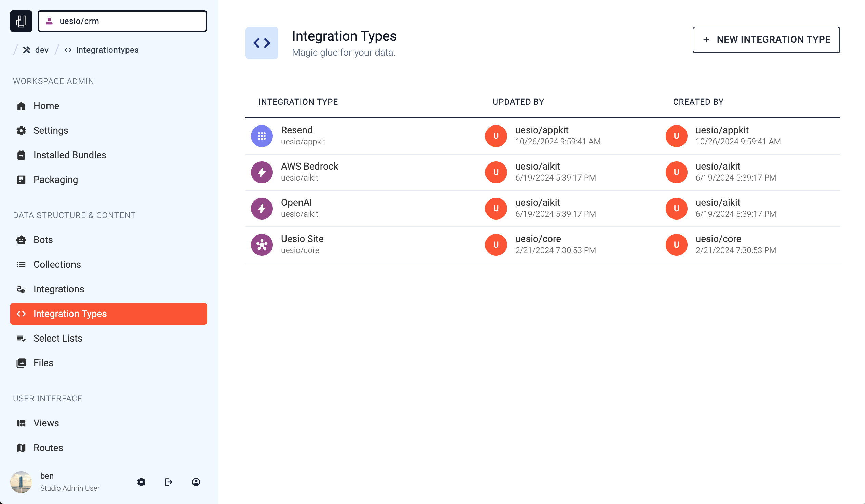Click Updated By avatar in Uesio Site row
The width and height of the screenshot is (865, 504).
pos(496,244)
